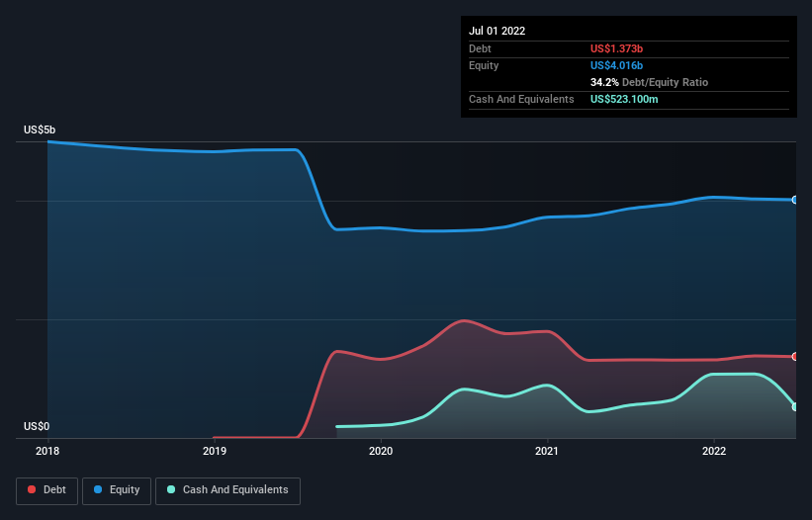Click the US$5b y-axis label
Viewport: 812px width, 520px height.
pos(40,130)
